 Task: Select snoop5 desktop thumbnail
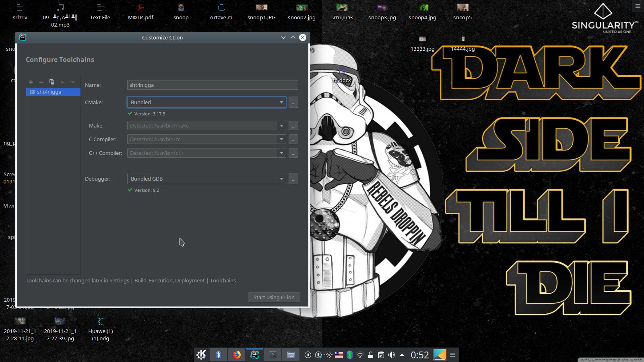point(462,12)
